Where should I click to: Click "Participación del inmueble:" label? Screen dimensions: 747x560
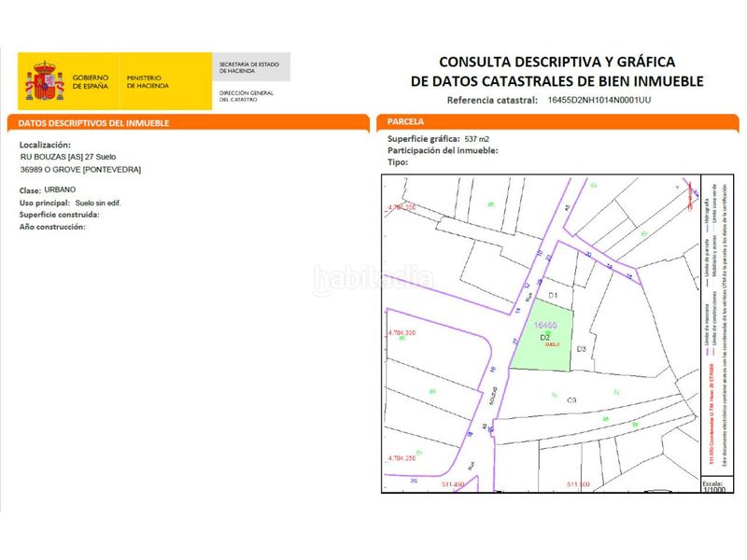pyautogui.click(x=443, y=150)
